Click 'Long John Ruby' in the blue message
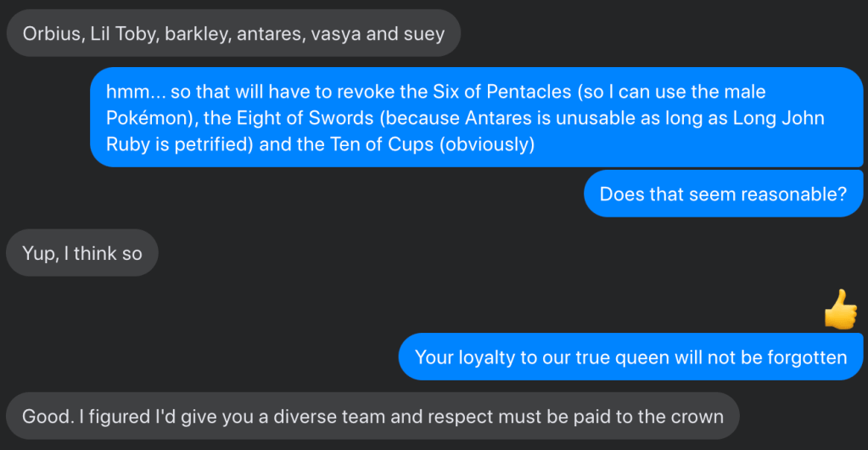Image resolution: width=868 pixels, height=450 pixels. coord(769,118)
